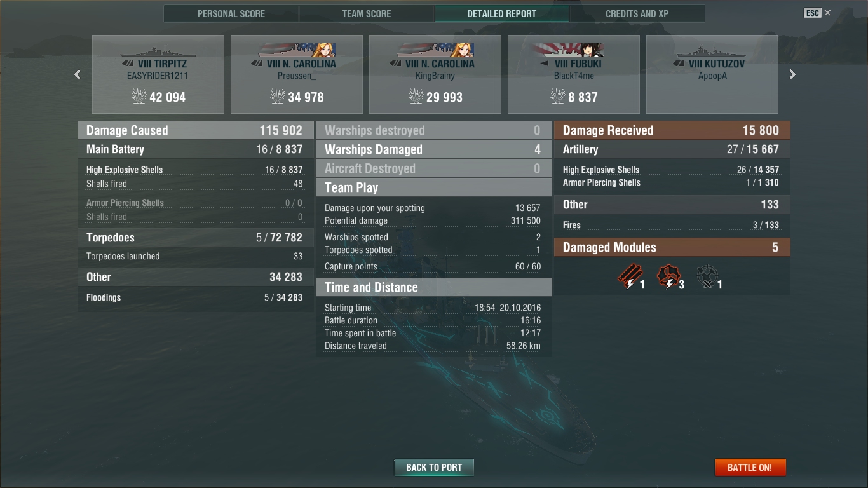The height and width of the screenshot is (488, 868).
Task: Open the Credits and XP tab
Action: point(637,14)
